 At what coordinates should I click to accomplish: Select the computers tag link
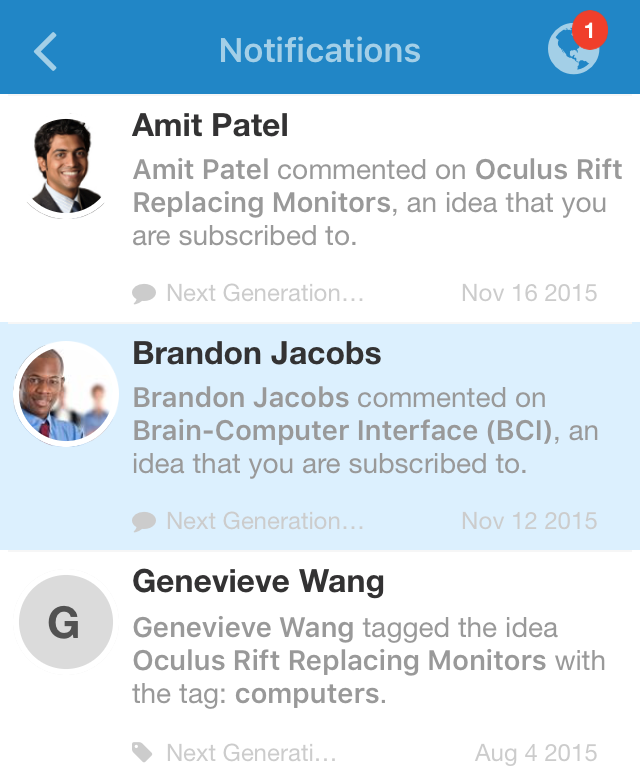[307, 694]
